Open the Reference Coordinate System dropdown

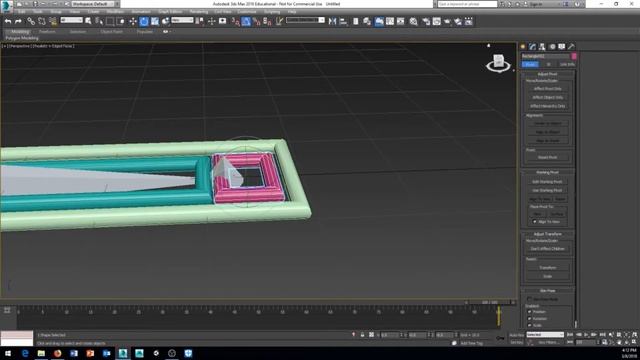(x=182, y=20)
